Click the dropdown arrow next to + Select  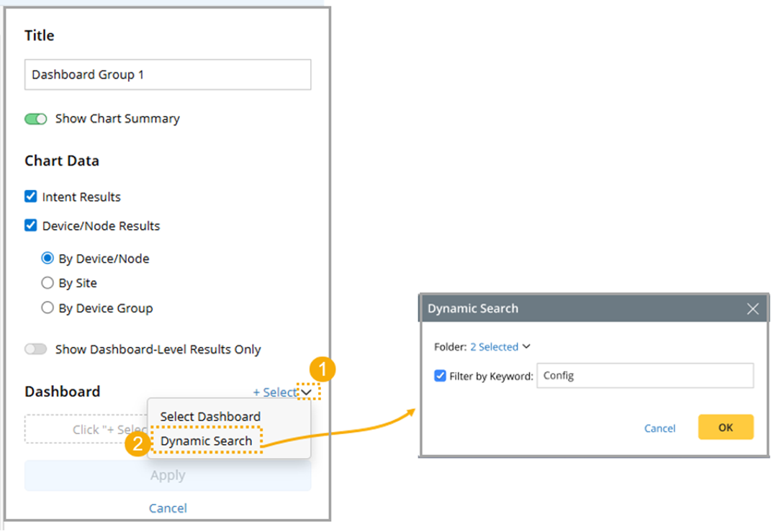[x=307, y=392]
